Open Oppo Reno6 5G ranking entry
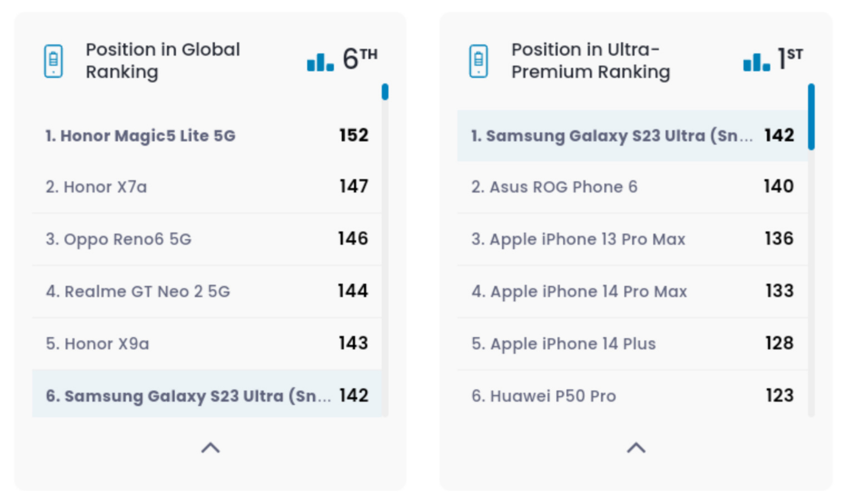Image resolution: width=847 pixels, height=504 pixels. click(119, 239)
